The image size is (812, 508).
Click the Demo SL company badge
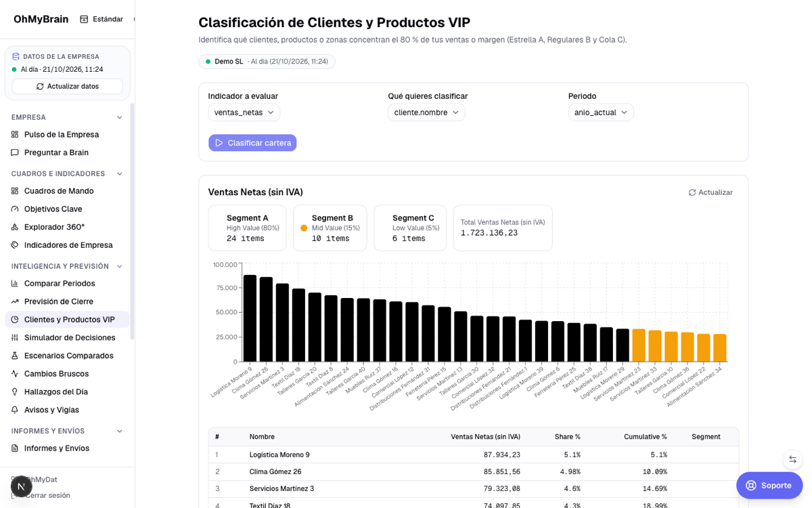coord(267,62)
